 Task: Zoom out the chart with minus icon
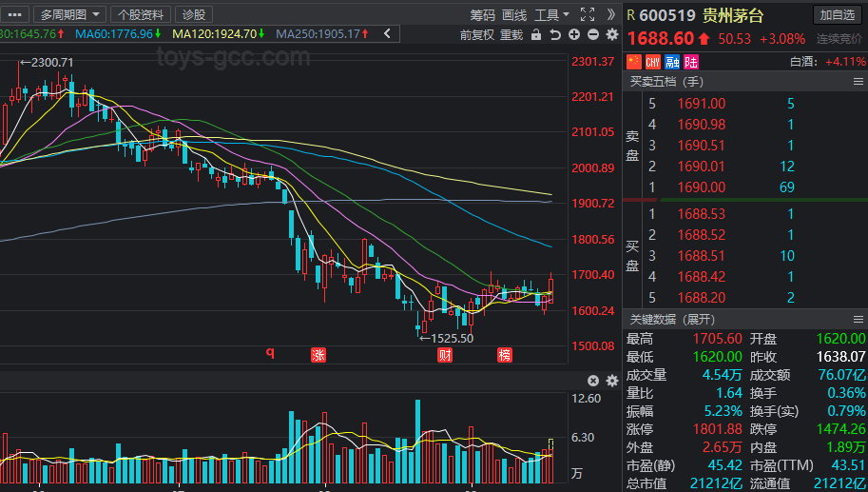[593, 34]
